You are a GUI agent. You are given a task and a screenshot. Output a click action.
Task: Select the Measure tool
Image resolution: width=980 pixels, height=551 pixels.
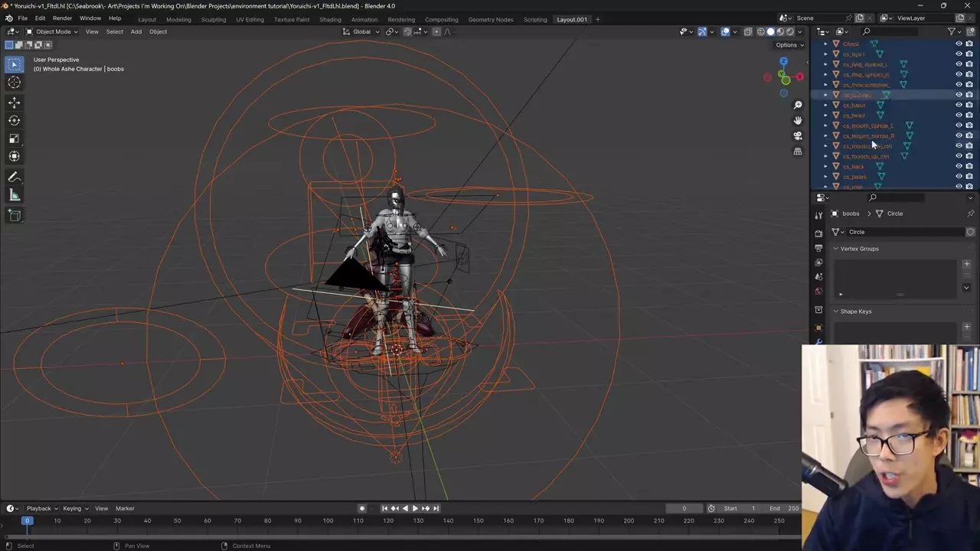click(x=14, y=195)
